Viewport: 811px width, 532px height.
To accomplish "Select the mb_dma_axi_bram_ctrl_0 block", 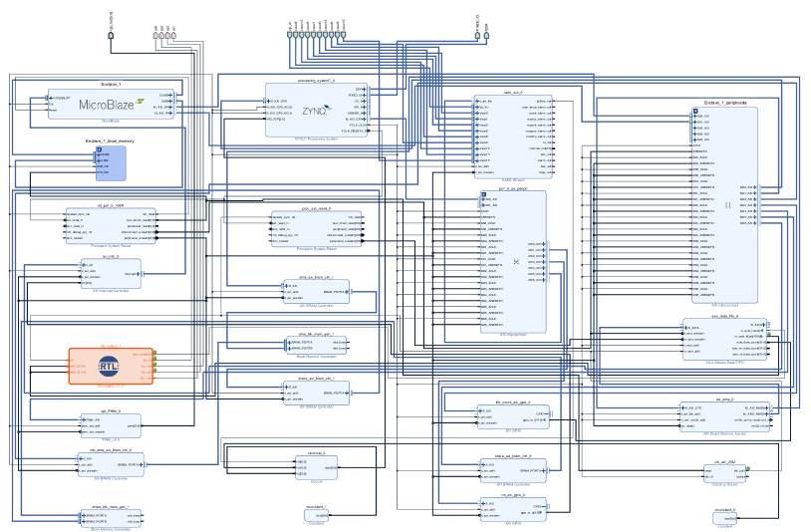I will tap(111, 465).
